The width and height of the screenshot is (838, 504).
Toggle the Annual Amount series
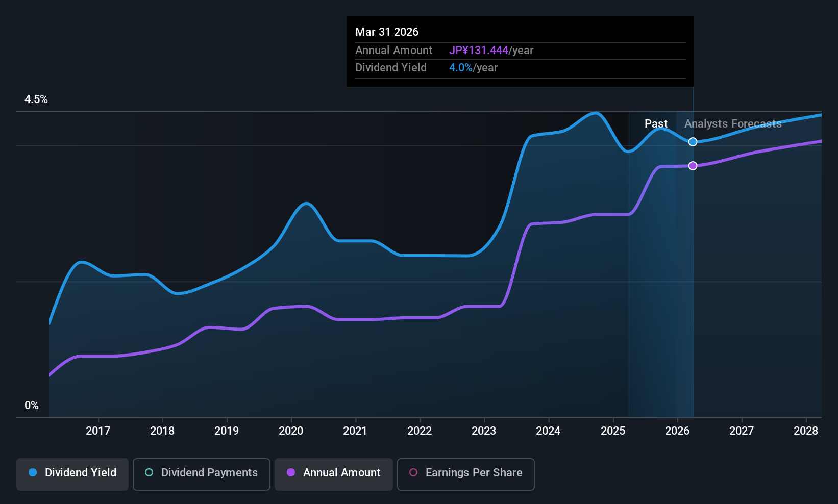(334, 474)
